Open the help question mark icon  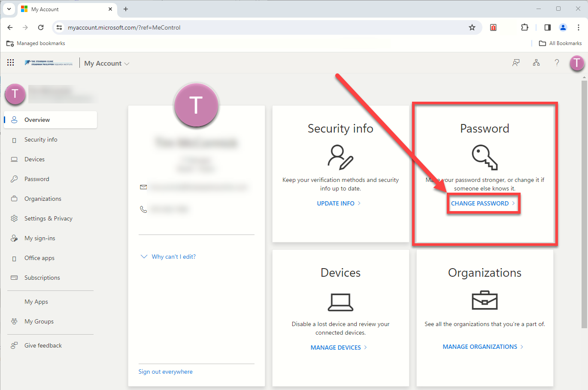[557, 63]
